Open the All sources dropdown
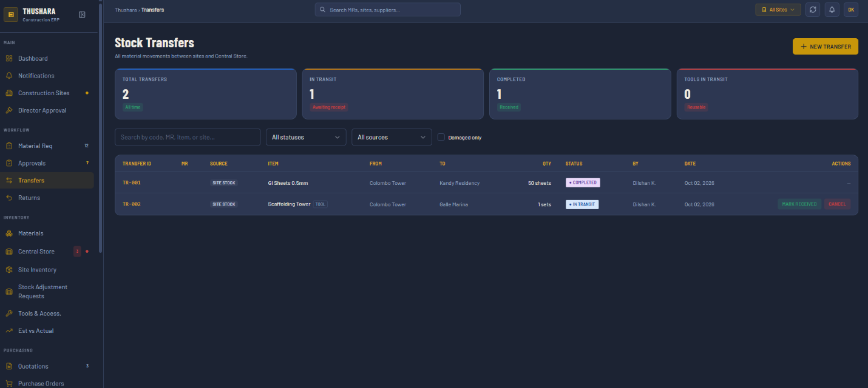Image resolution: width=868 pixels, height=388 pixels. click(392, 137)
